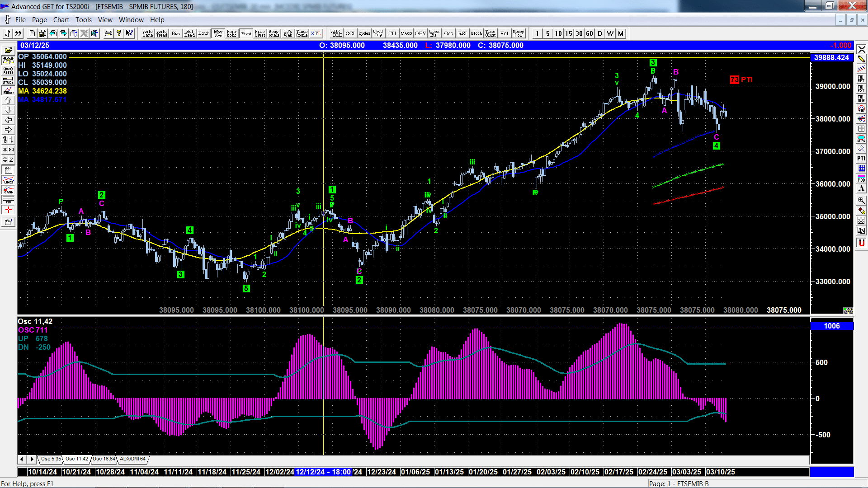Image resolution: width=868 pixels, height=488 pixels.
Task: Click the 12/12/24 - 18:00 date marker
Action: (x=324, y=472)
